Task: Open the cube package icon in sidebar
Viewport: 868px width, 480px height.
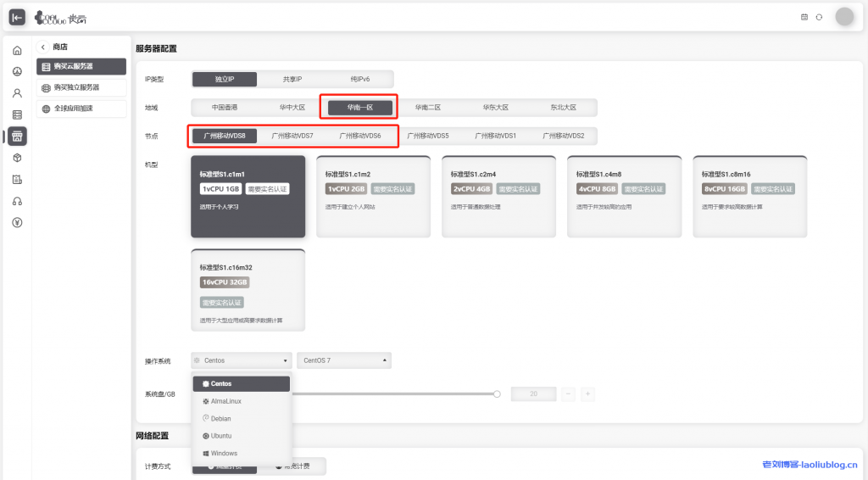Action: pyautogui.click(x=17, y=158)
